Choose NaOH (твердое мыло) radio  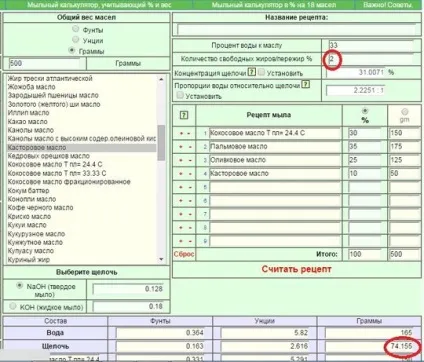[x=20, y=286]
